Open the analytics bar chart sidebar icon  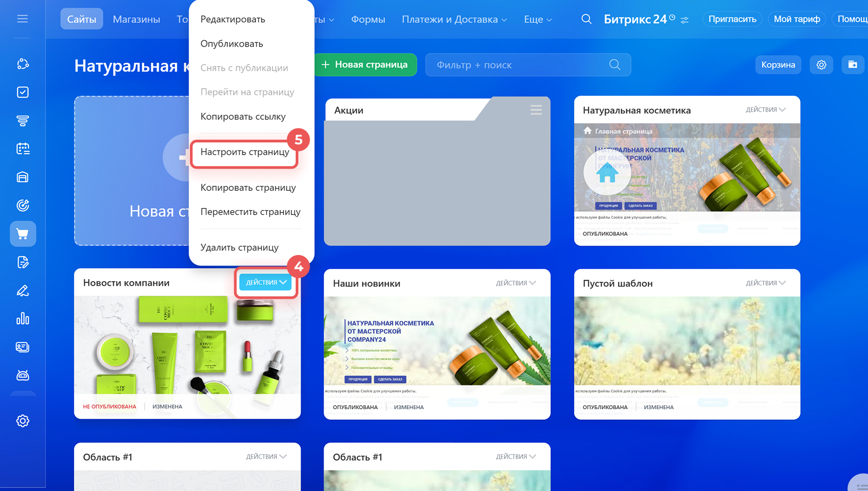[23, 319]
